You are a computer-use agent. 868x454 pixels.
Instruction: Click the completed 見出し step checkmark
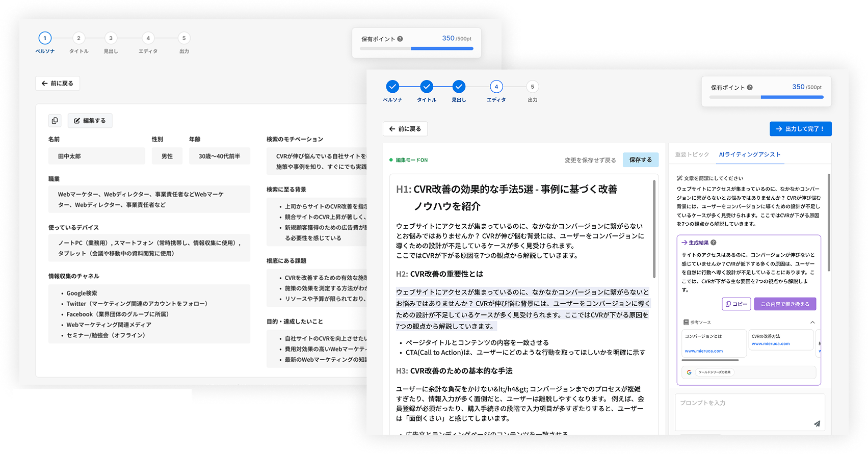click(x=459, y=87)
